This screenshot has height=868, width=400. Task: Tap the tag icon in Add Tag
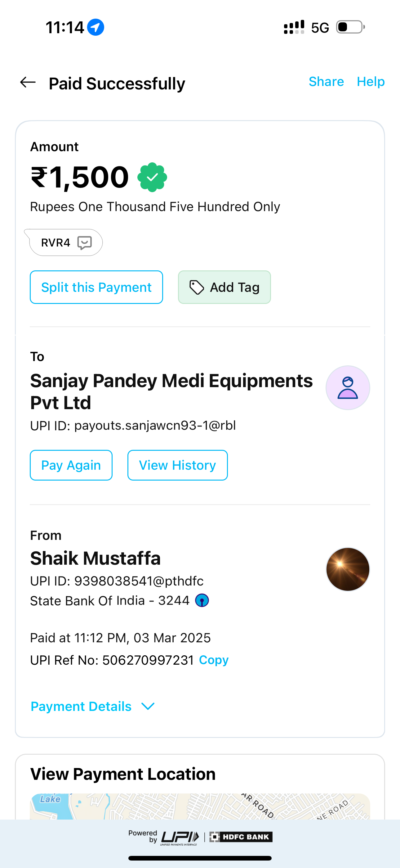point(197,287)
